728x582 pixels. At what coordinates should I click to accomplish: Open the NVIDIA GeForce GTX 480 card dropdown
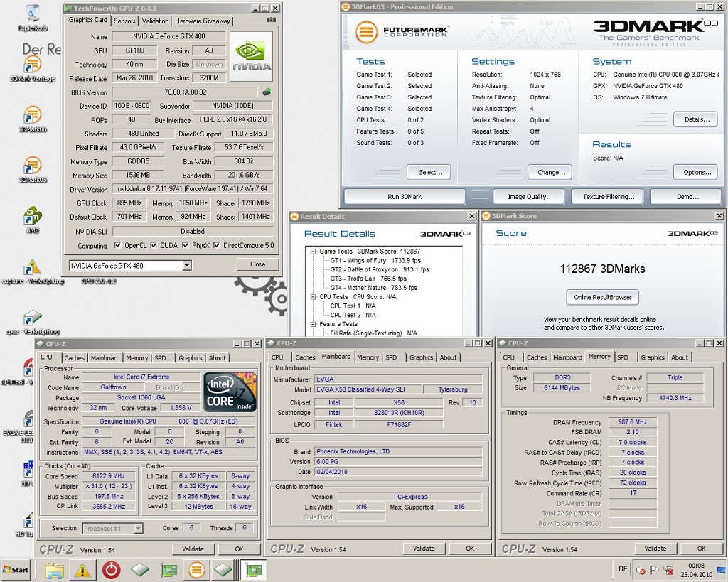(x=186, y=266)
